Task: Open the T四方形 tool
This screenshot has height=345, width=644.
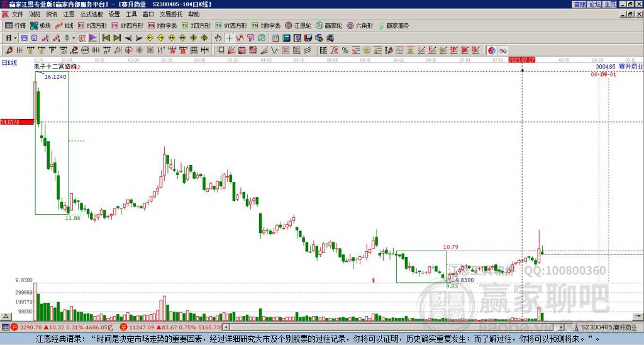Action: (x=196, y=25)
